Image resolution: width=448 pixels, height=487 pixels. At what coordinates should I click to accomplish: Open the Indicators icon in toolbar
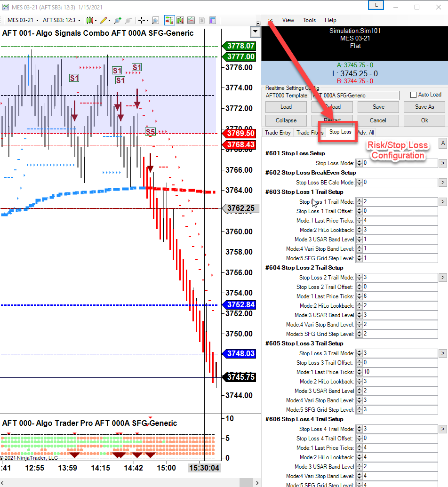point(180,20)
